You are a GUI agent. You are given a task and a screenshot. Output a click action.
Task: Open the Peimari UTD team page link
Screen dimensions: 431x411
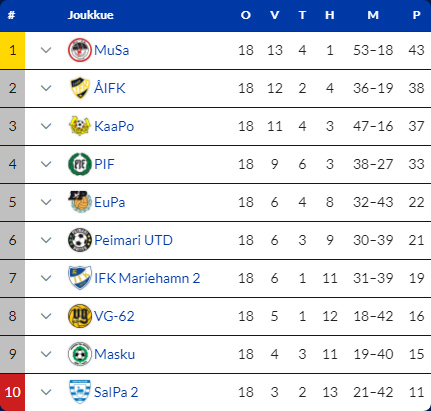133,240
